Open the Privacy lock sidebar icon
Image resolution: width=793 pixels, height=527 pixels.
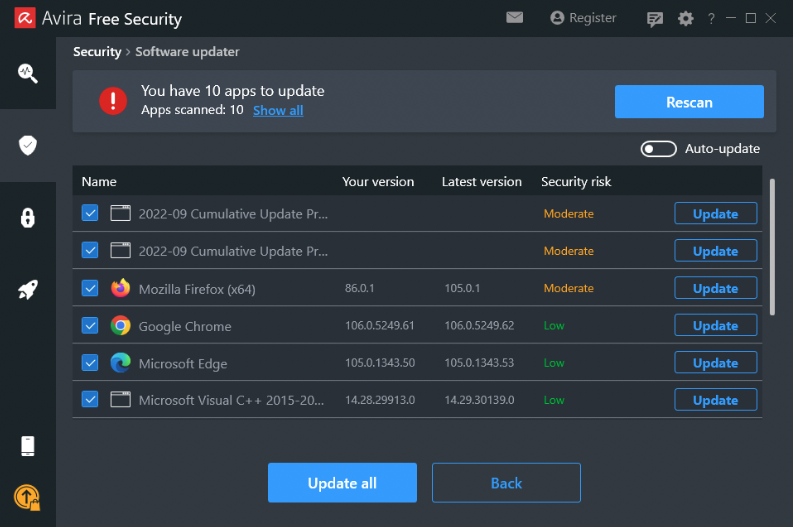point(28,218)
